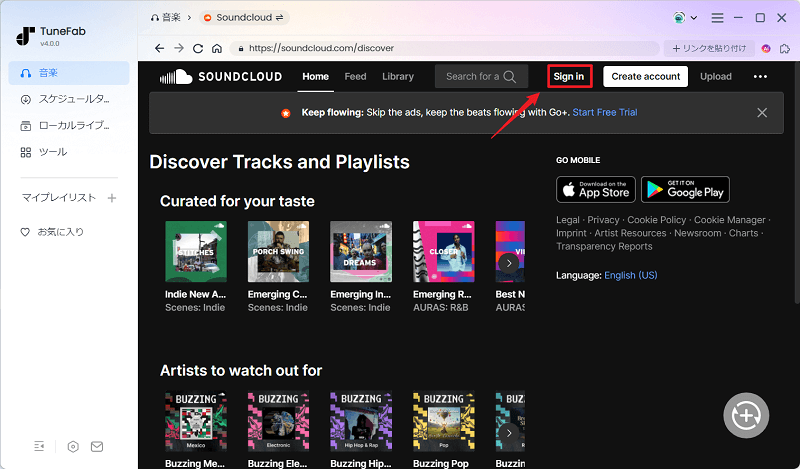The height and width of the screenshot is (469, 800).
Task: Click the Sign in button
Action: (x=569, y=76)
